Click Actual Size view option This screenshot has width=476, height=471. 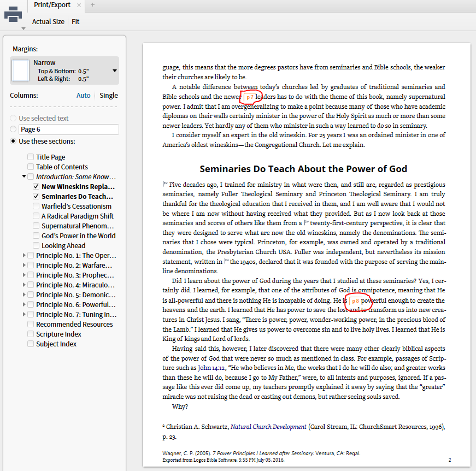48,22
